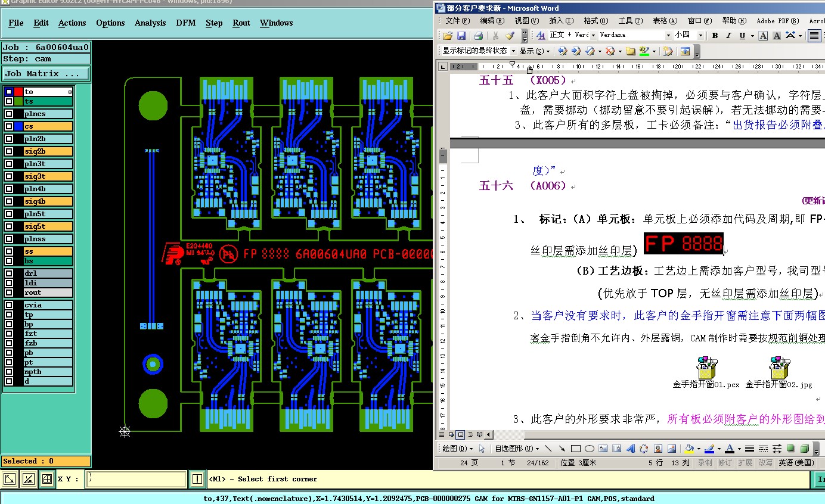Click the Insert Diagram icon
This screenshot has width=825, height=504.
coord(644,449)
